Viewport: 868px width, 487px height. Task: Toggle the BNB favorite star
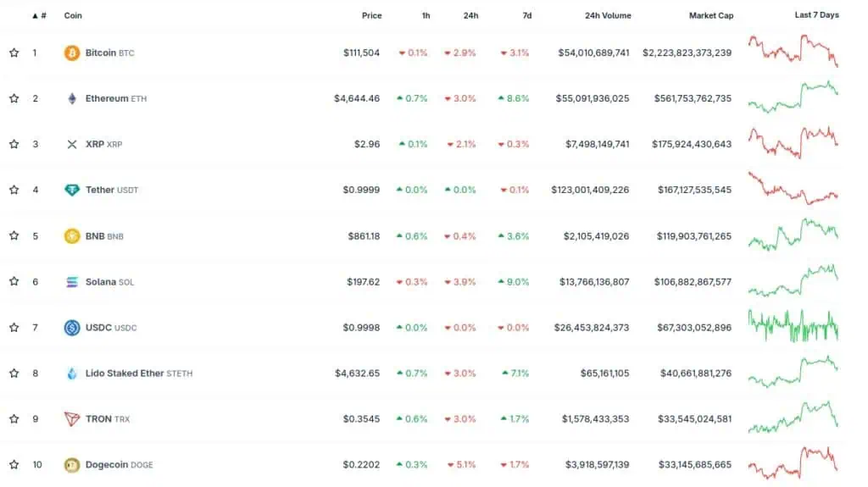[14, 235]
